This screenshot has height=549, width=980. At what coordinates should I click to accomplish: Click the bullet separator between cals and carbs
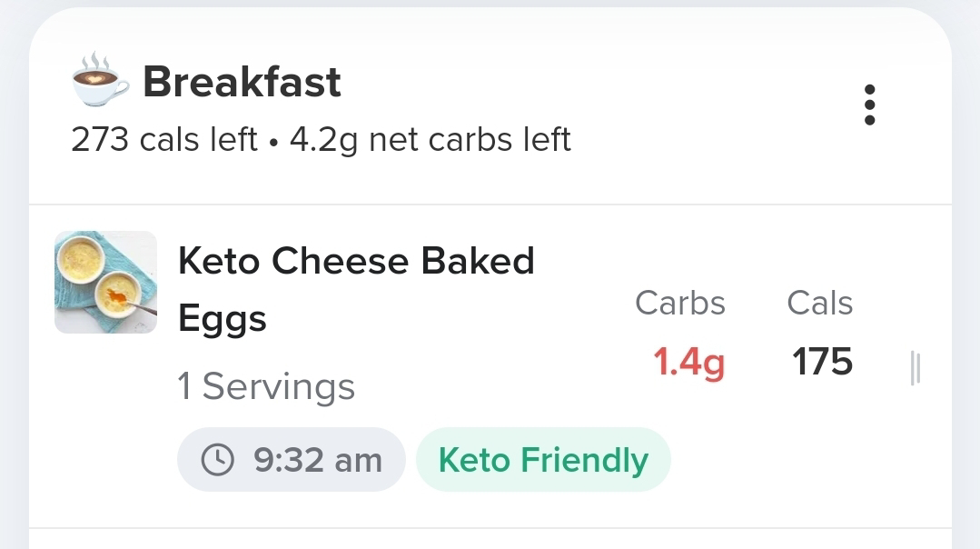(274, 142)
